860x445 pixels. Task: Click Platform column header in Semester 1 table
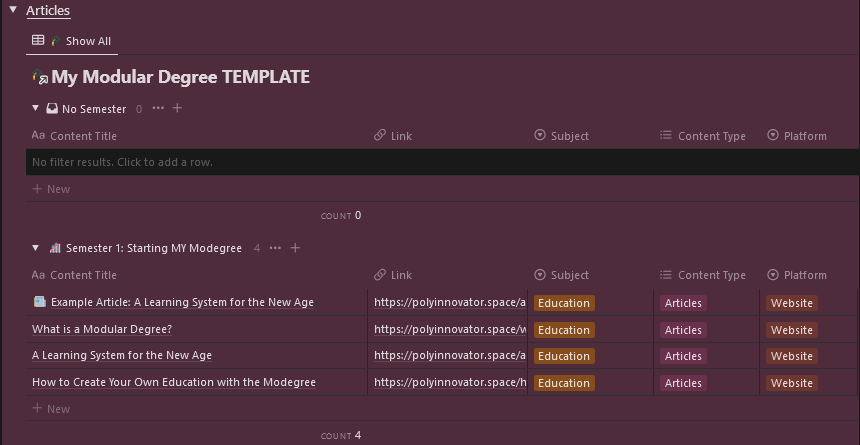[x=796, y=275]
